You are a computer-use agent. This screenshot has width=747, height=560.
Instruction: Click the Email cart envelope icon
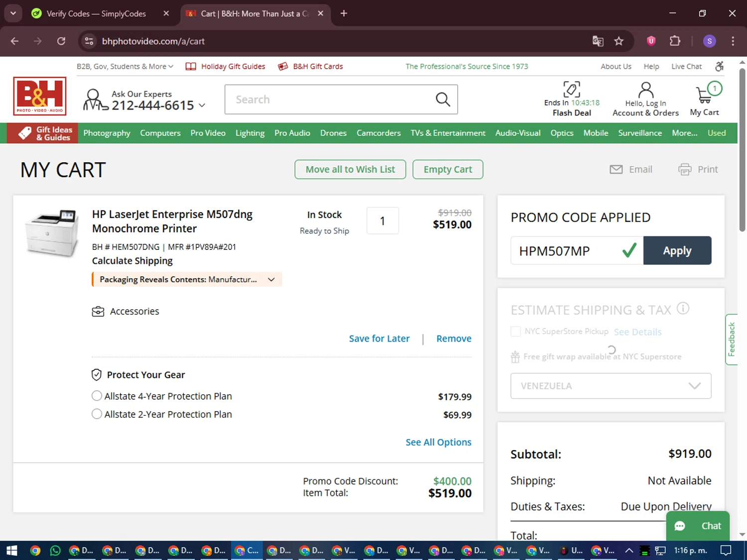click(616, 169)
